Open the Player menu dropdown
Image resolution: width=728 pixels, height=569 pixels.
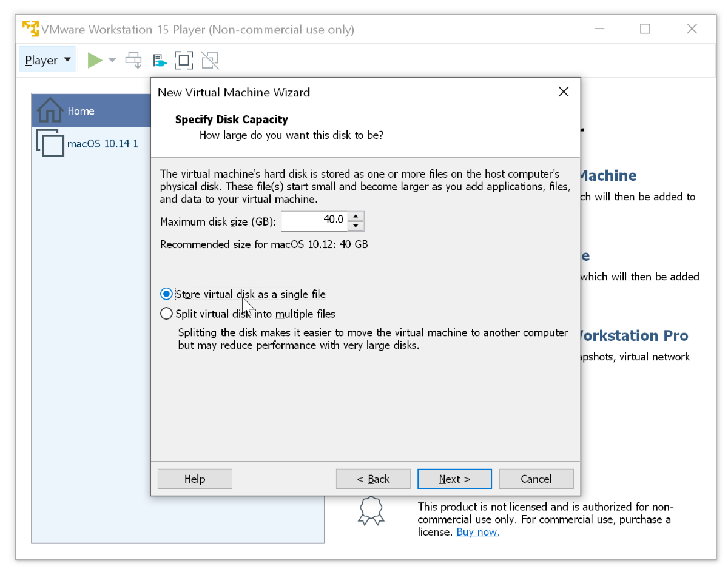click(48, 60)
